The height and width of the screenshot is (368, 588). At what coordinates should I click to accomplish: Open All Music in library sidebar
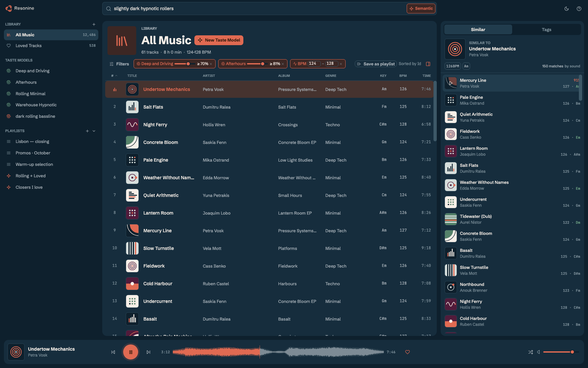(x=51, y=35)
